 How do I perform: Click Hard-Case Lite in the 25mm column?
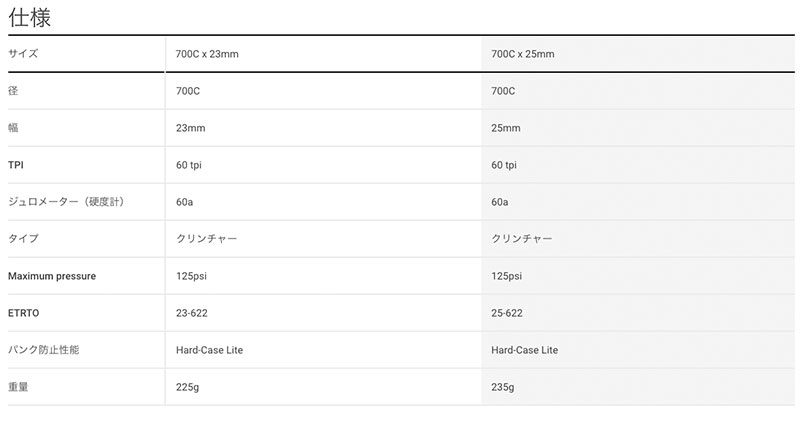pos(524,350)
